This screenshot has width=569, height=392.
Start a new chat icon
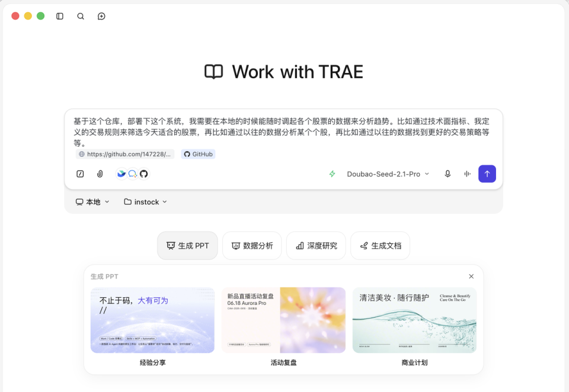pyautogui.click(x=101, y=16)
